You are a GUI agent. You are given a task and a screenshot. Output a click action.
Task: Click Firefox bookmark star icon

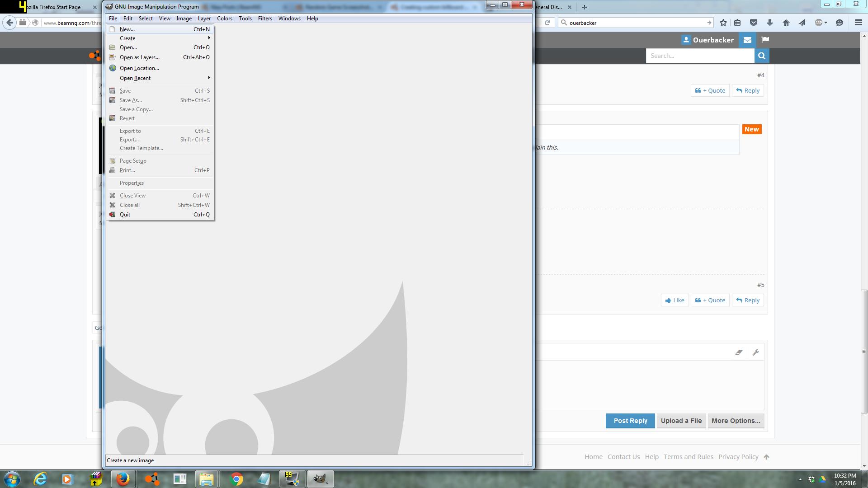tap(723, 23)
